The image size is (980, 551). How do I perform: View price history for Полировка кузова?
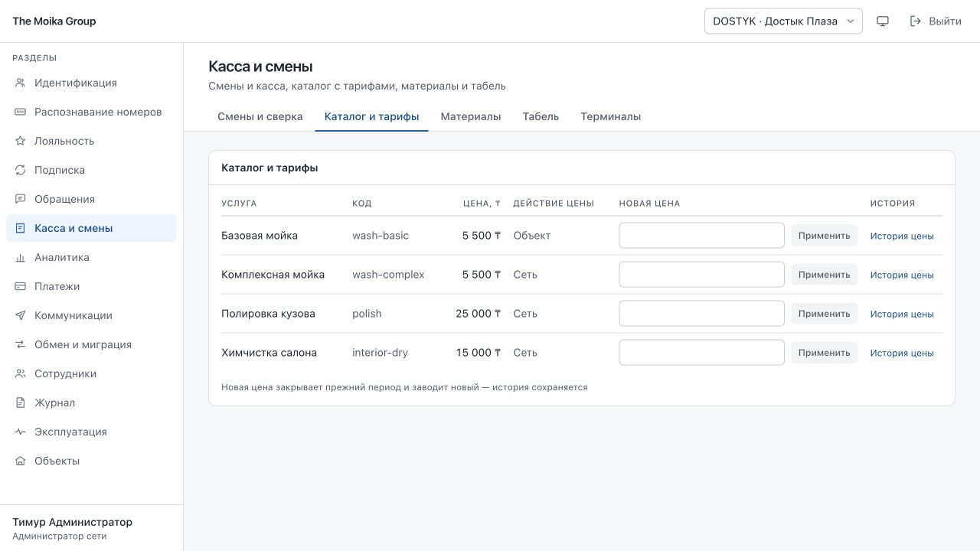coord(902,314)
